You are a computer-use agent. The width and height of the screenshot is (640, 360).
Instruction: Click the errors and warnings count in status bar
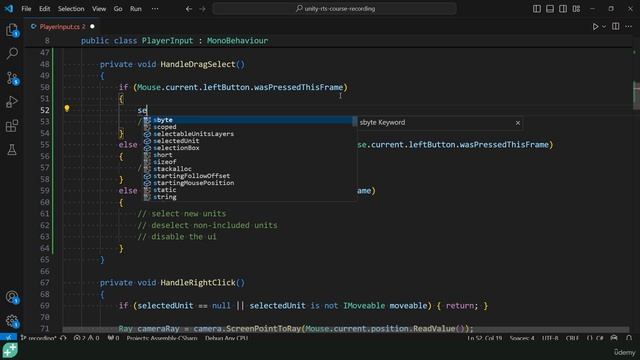(87, 338)
